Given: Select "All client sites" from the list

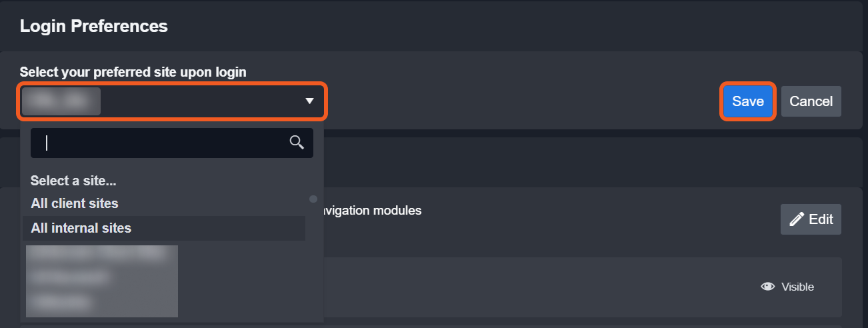Looking at the screenshot, I should (x=75, y=203).
